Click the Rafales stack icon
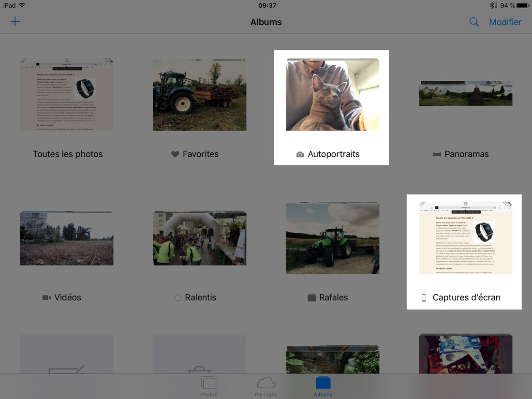 [x=311, y=297]
